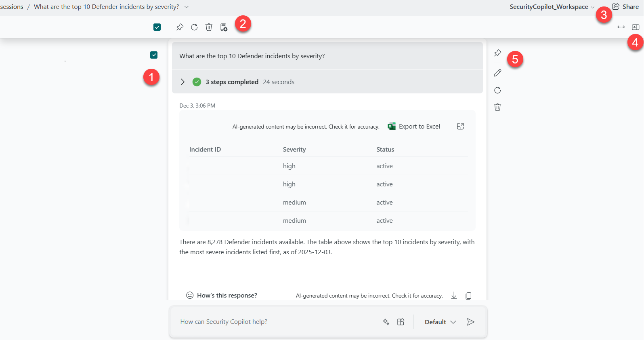644x340 pixels.
Task: Rerun selected prompts from top toolbar
Action: (x=194, y=27)
